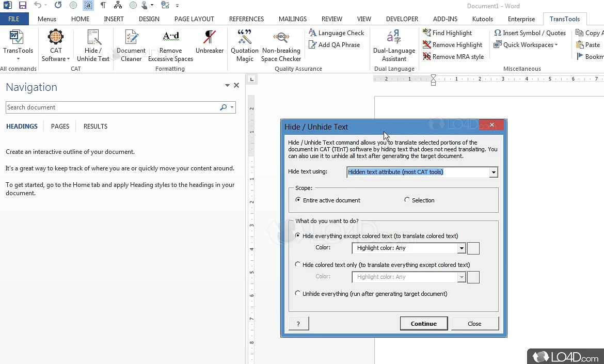The height and width of the screenshot is (364, 604).
Task: Click the Search document field
Action: [x=103, y=107]
